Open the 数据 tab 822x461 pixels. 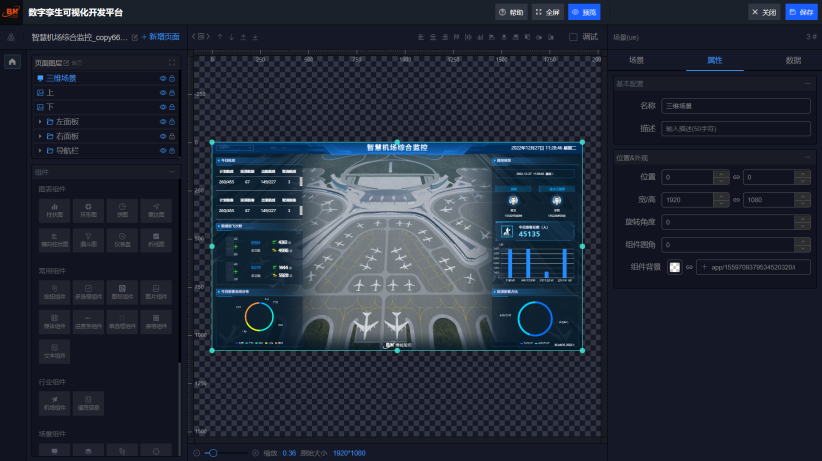pos(793,60)
